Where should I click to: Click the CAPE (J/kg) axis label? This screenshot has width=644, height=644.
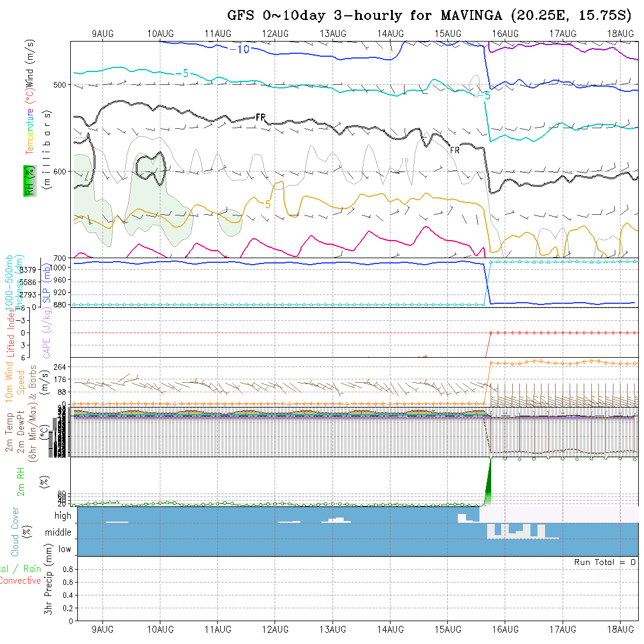tap(46, 333)
